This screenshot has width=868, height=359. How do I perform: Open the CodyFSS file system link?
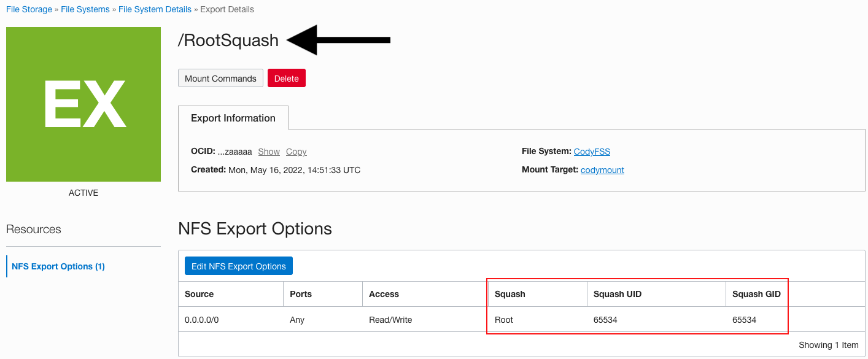(x=591, y=151)
